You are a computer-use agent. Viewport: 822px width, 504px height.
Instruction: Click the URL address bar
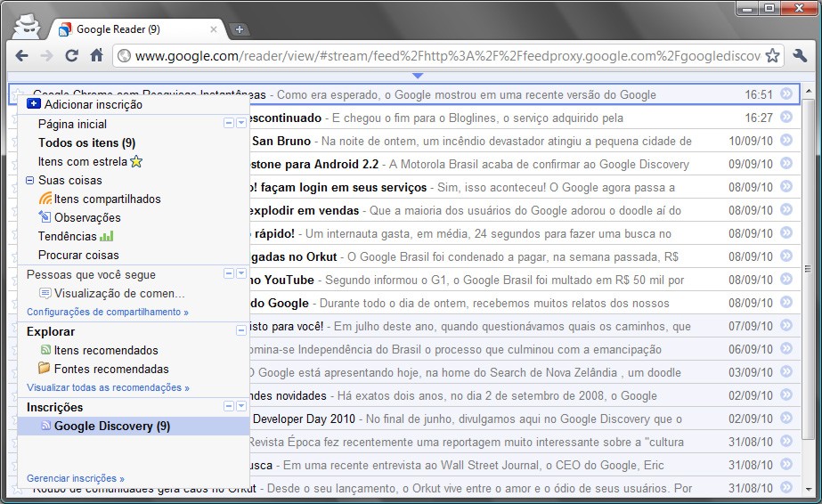coord(447,55)
